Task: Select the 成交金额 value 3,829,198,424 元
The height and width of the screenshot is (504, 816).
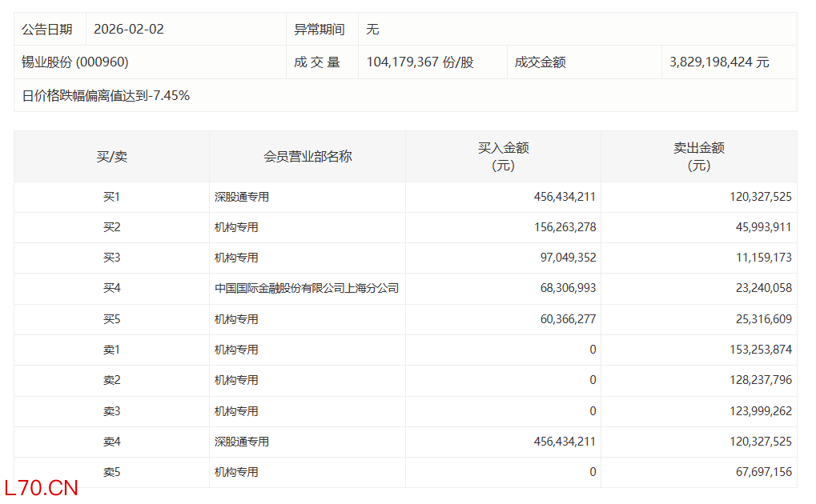Action: [x=719, y=62]
